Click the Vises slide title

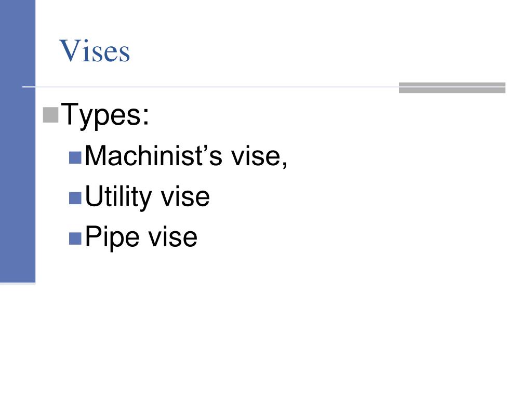click(x=95, y=51)
